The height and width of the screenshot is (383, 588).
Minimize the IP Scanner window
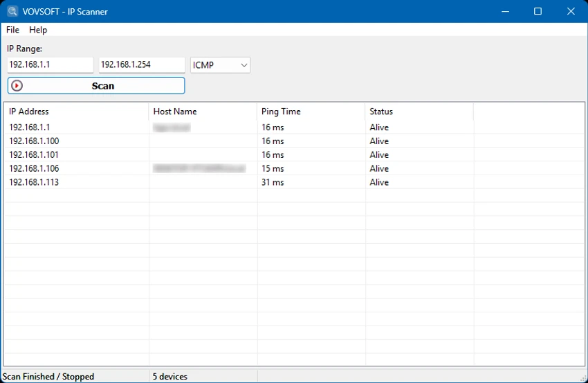[x=505, y=11]
